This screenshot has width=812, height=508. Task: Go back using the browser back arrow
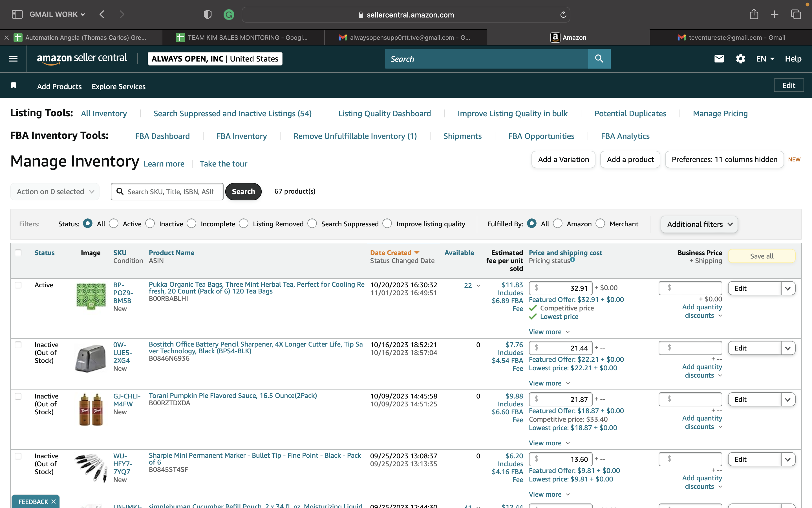point(102,14)
